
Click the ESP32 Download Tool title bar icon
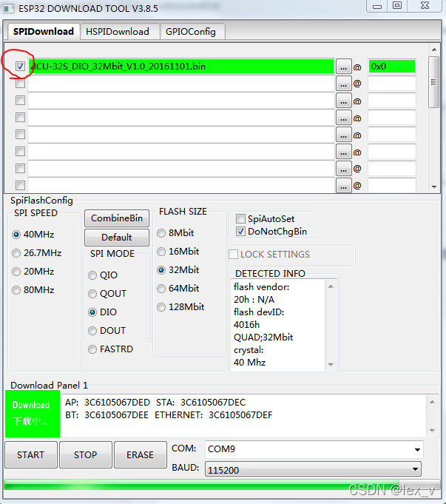tap(8, 8)
